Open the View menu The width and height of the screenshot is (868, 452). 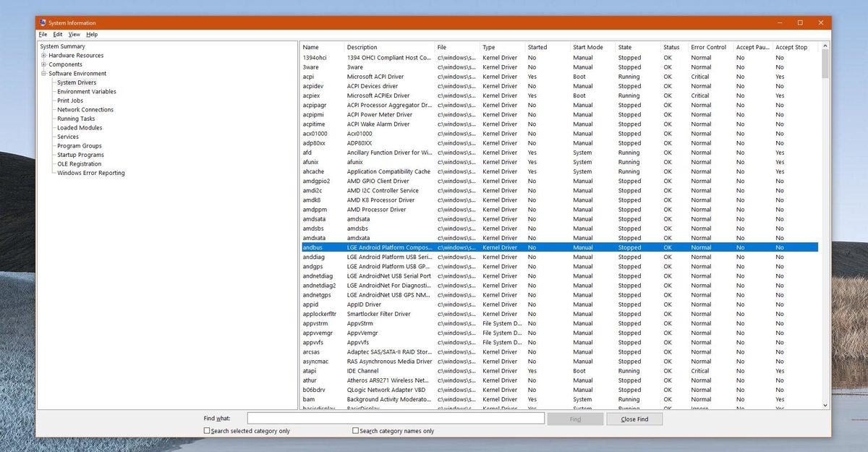click(x=74, y=34)
